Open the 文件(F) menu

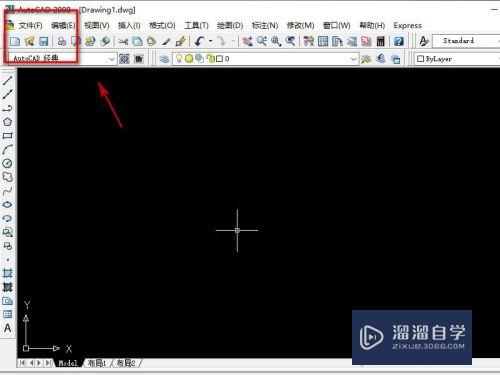pos(30,25)
